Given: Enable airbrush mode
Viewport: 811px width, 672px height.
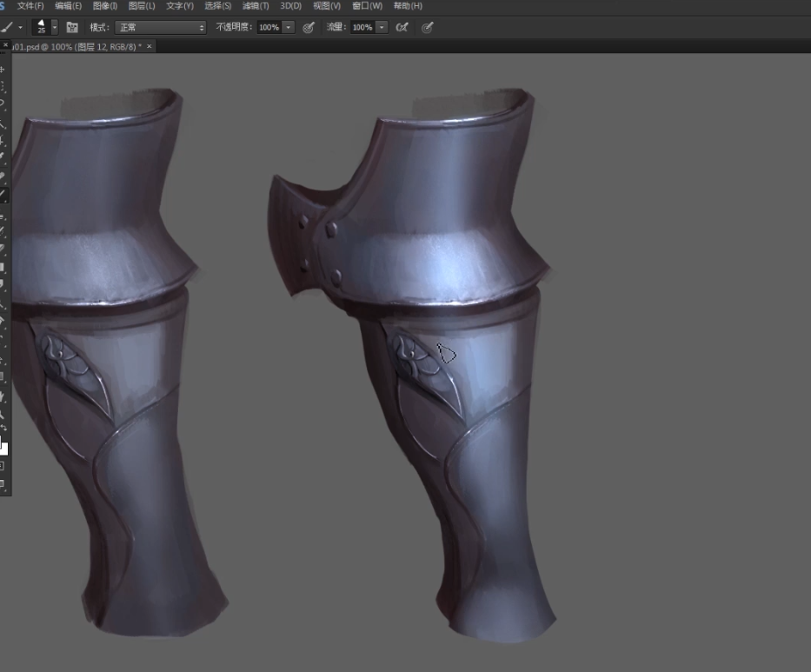Looking at the screenshot, I should 402,28.
